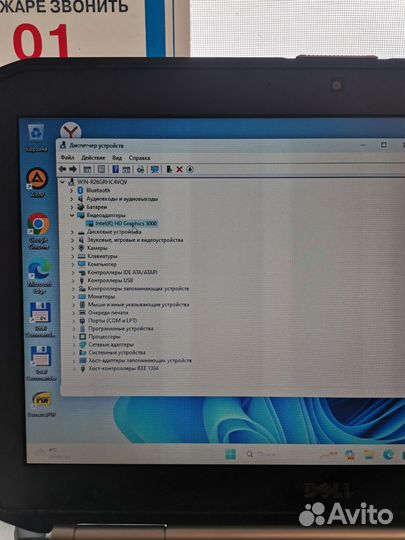Click the battery icon beside Батареи
Screen dimensions: 405x540
[x=81, y=207]
